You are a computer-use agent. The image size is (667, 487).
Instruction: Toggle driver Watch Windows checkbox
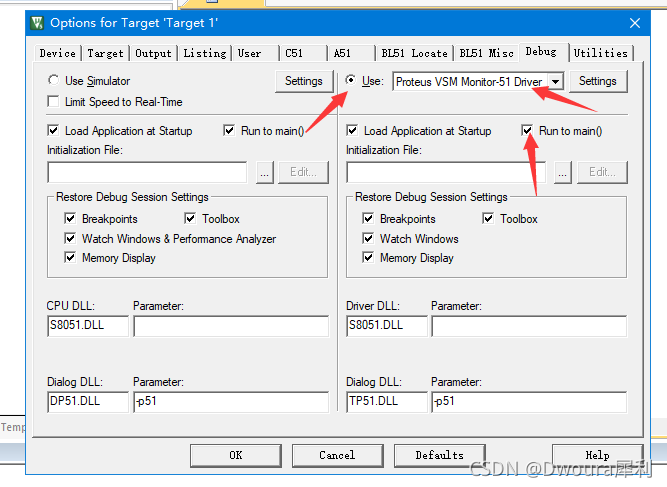pos(368,238)
